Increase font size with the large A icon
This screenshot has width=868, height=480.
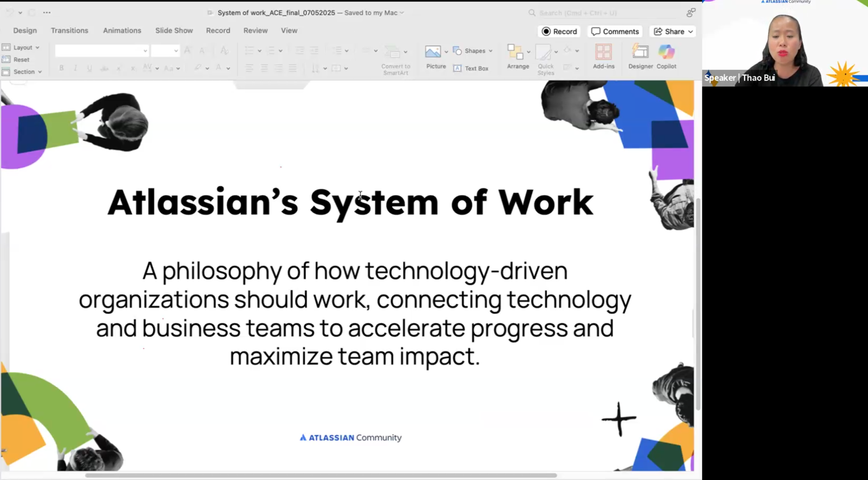point(187,50)
